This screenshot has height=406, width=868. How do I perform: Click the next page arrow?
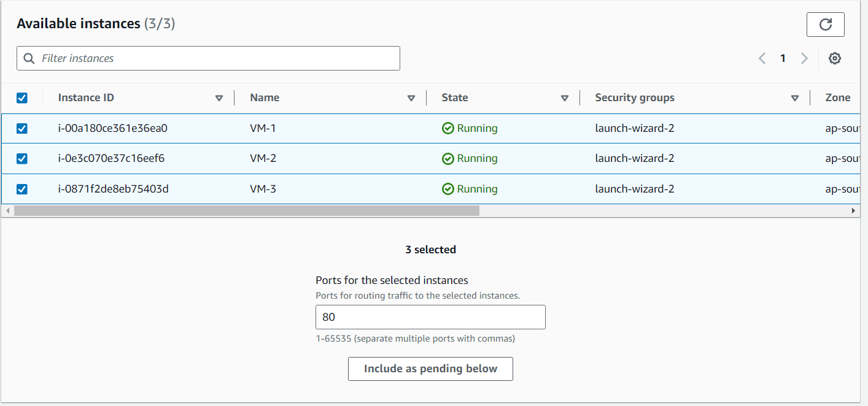(804, 58)
